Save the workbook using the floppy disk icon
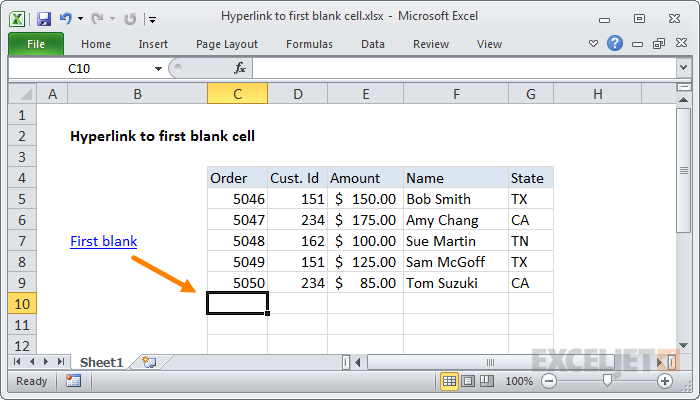Screen dimensions: 700x400 click(44, 19)
